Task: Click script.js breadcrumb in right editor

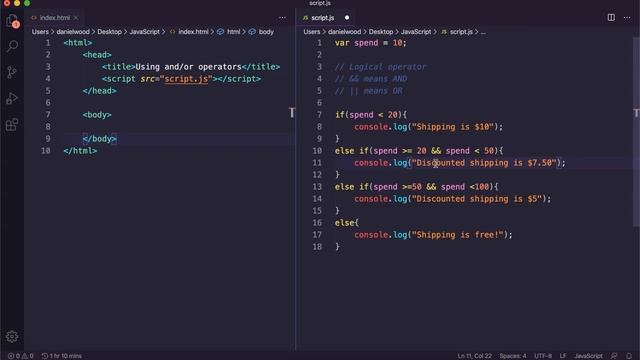Action: pyautogui.click(x=457, y=31)
